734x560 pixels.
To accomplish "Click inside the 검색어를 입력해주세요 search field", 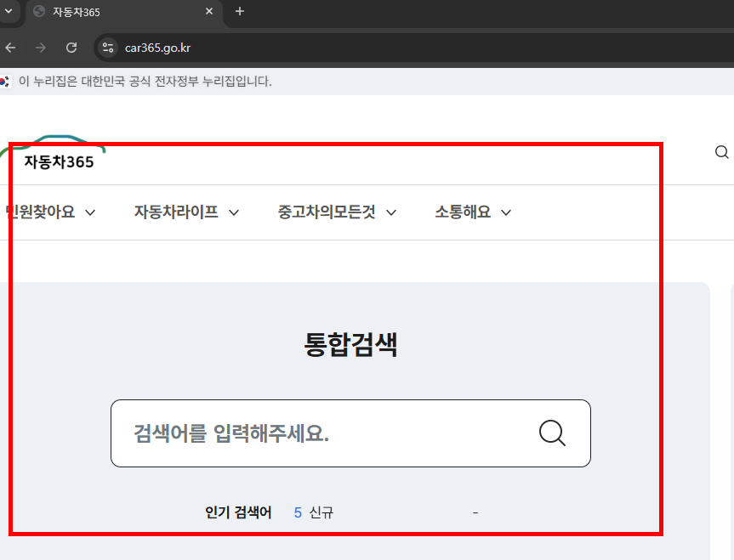I will 298,433.
